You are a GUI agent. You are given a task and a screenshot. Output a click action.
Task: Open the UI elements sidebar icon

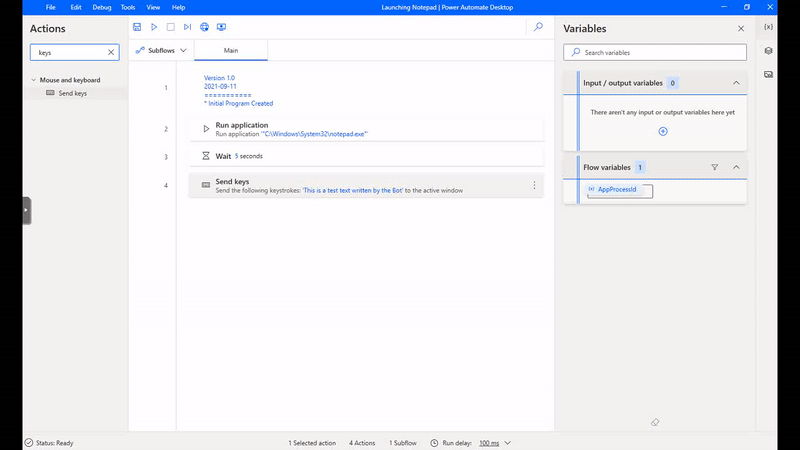pos(768,51)
